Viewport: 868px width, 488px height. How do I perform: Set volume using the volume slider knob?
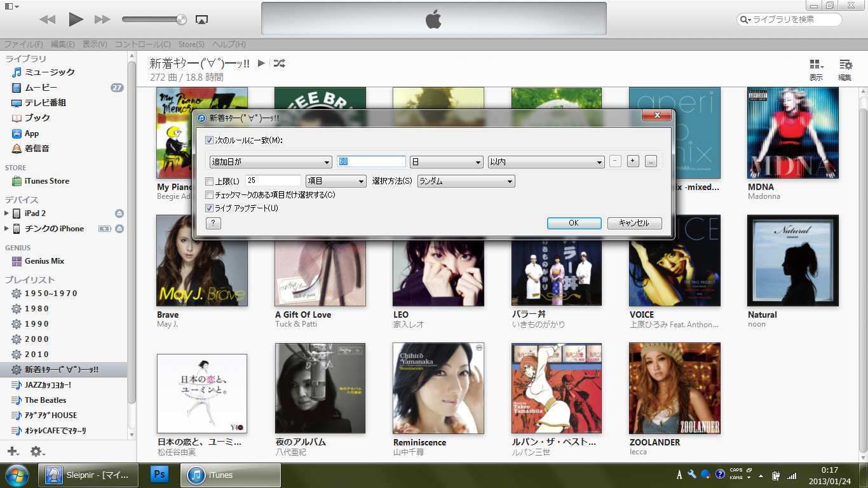tap(182, 19)
